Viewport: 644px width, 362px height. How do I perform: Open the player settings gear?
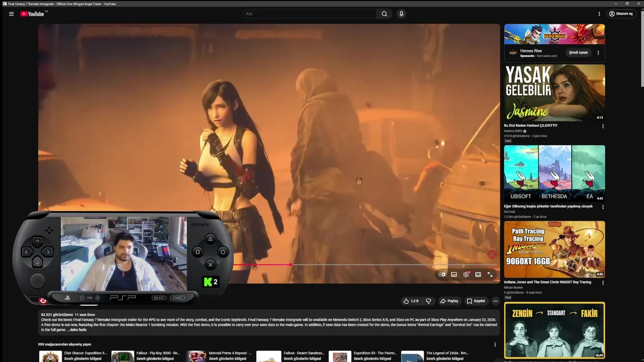point(466,275)
